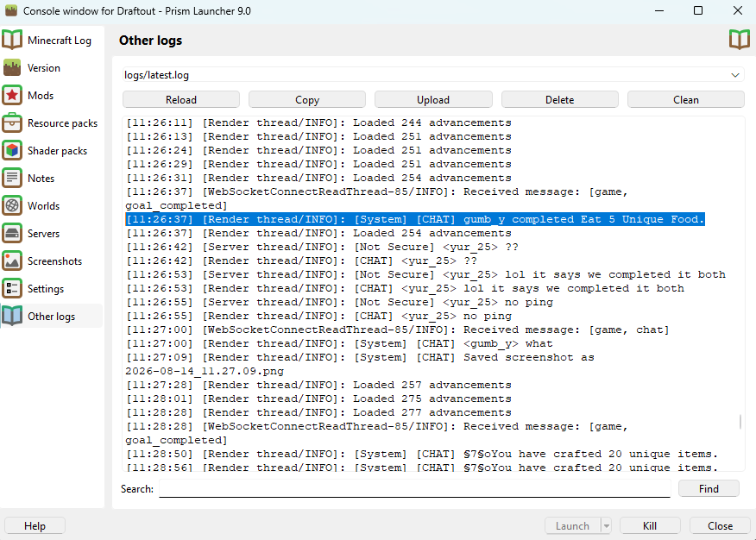Click the Notes page icon
756x540 pixels.
[12, 179]
